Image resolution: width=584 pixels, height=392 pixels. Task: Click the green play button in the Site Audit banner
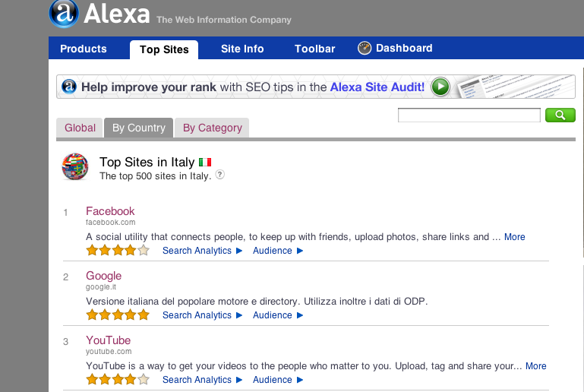[x=440, y=87]
